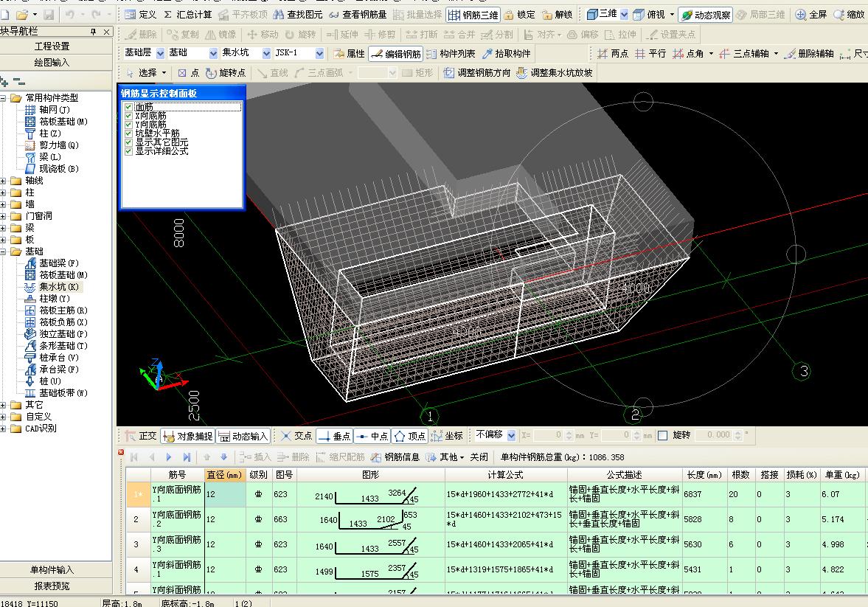This screenshot has height=607, width=868.
Task: Toggle 对象捕捉 object snap
Action: (187, 436)
